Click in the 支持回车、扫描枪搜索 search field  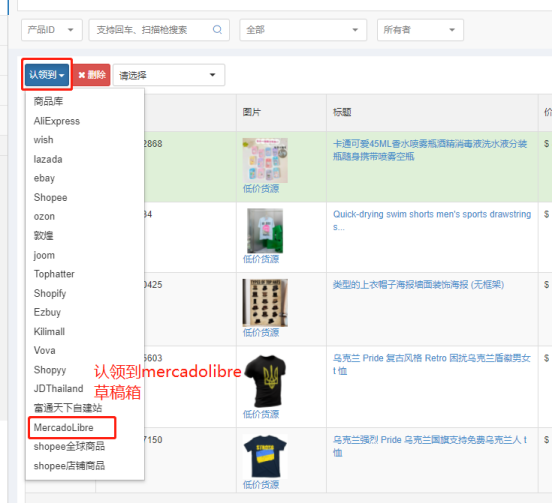coord(152,30)
